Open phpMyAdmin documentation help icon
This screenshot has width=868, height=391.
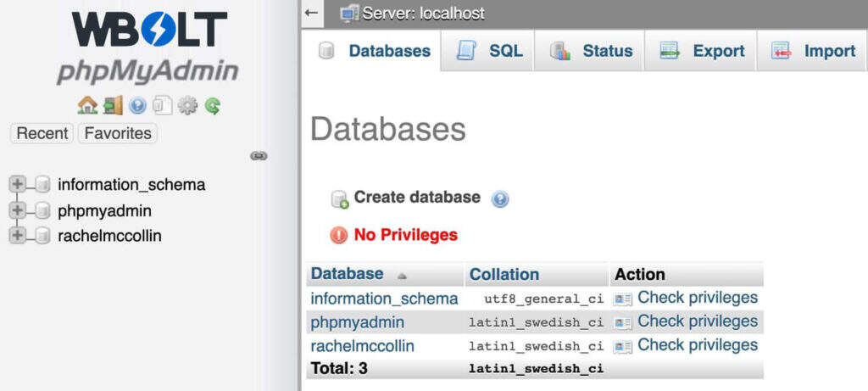point(137,106)
